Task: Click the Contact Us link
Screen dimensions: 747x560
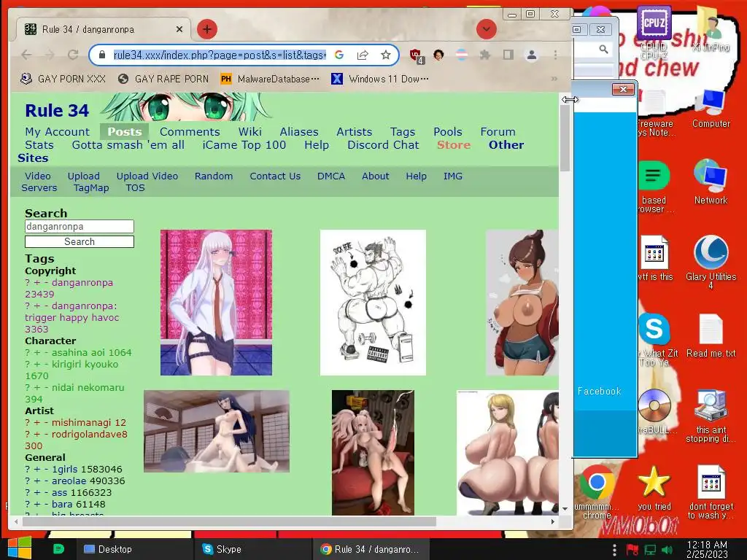Action: (275, 176)
